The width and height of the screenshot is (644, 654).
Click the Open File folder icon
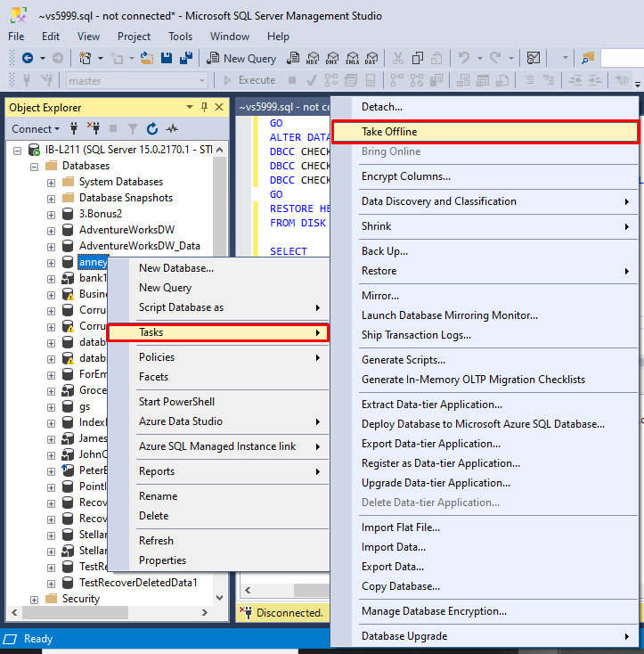click(x=146, y=58)
